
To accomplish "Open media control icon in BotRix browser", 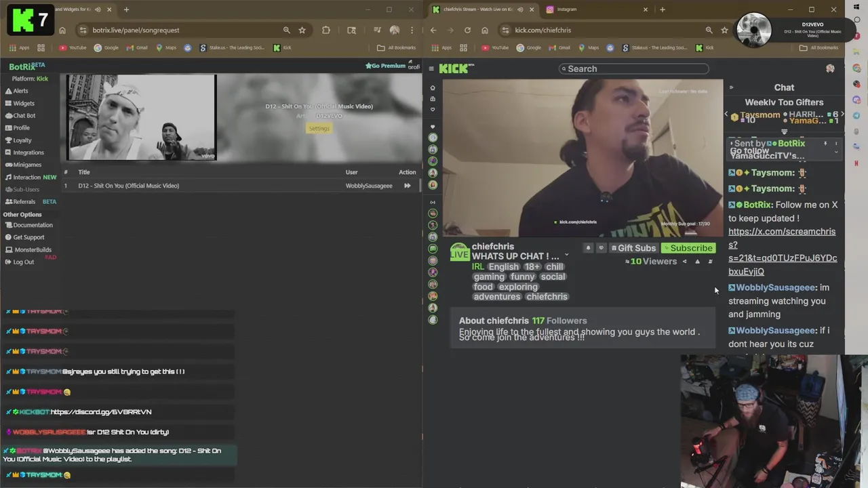I will pos(377,30).
